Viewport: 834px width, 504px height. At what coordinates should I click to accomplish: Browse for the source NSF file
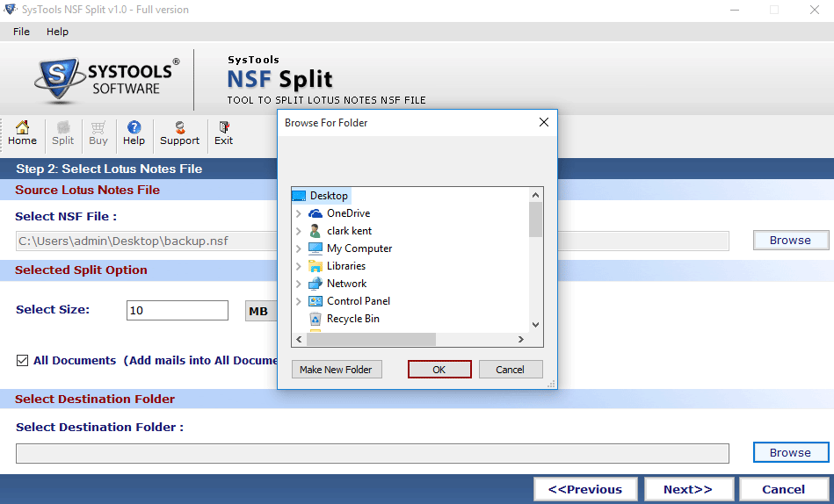tap(791, 241)
